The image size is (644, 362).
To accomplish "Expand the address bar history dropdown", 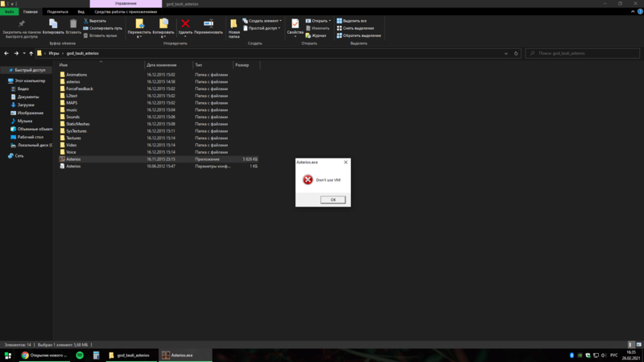I will [x=506, y=53].
